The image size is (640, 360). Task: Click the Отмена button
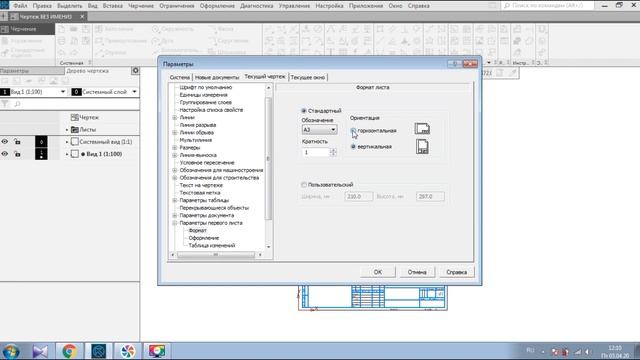[x=417, y=272]
